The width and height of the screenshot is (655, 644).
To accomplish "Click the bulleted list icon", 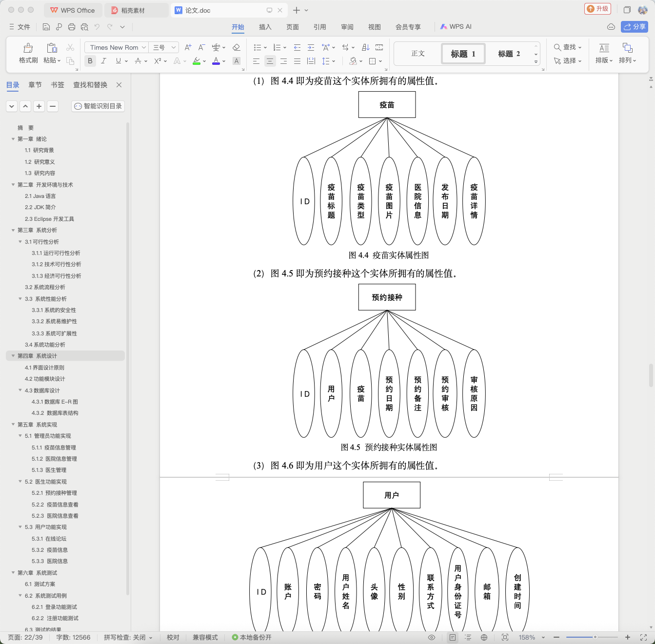I will point(257,47).
